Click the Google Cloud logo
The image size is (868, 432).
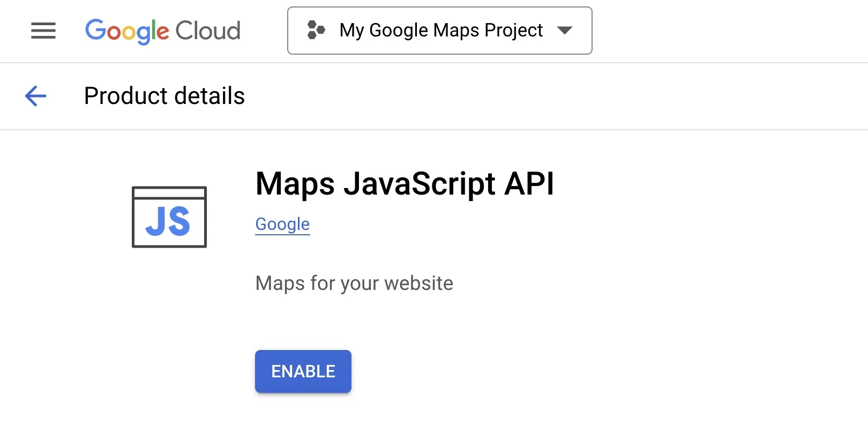point(163,31)
